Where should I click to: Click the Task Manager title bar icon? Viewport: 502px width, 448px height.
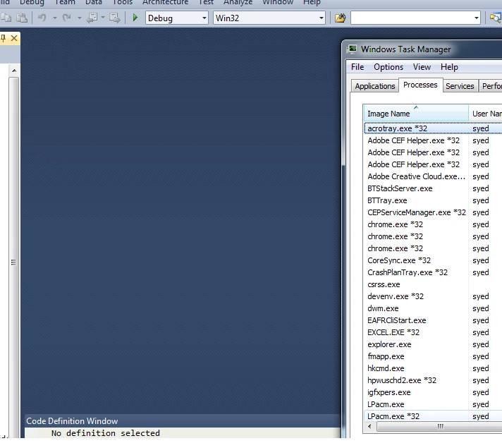click(353, 49)
